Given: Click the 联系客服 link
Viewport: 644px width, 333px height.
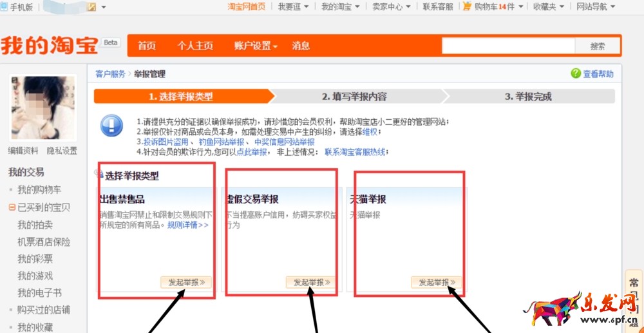Looking at the screenshot, I should (438, 6).
